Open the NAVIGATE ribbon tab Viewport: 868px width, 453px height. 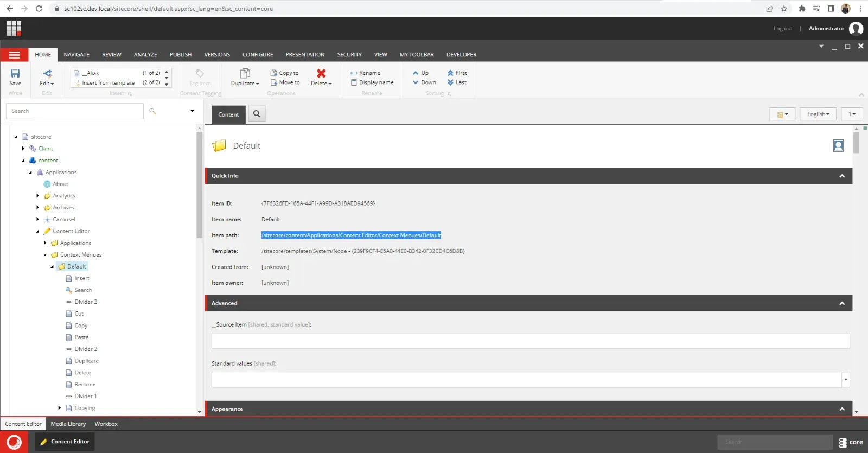[76, 55]
